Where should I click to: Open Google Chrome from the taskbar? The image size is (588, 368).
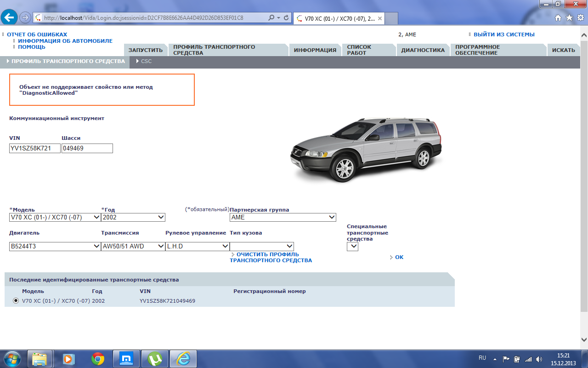pos(98,358)
